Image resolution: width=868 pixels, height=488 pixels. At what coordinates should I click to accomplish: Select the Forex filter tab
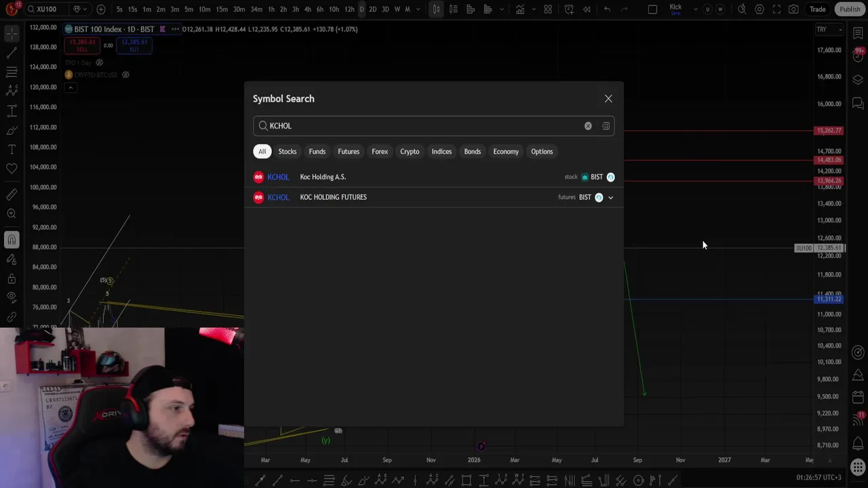point(380,152)
